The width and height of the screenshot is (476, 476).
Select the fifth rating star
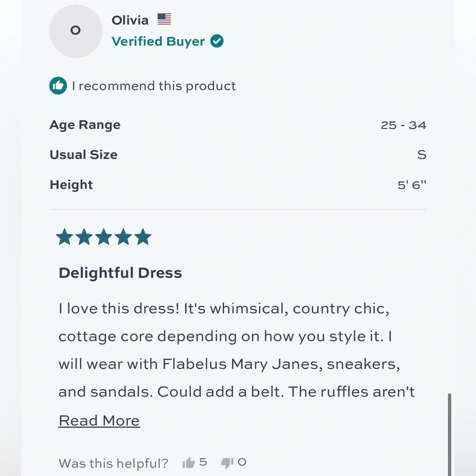[x=142, y=237]
